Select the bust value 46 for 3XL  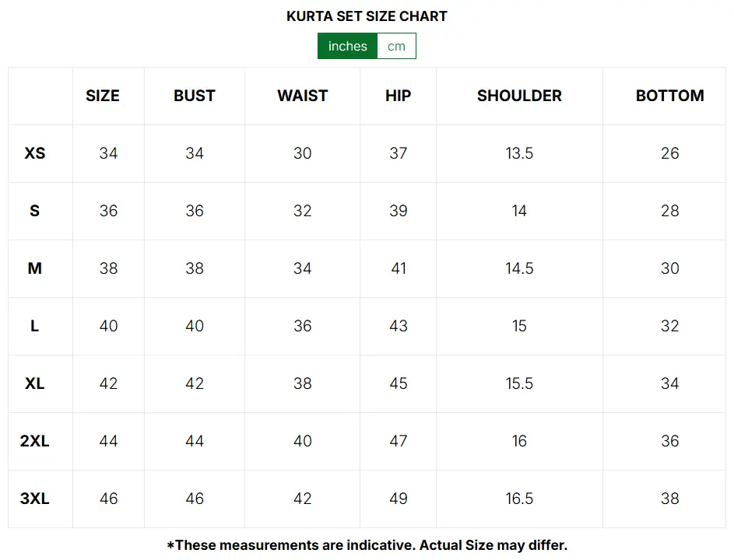pyautogui.click(x=194, y=499)
